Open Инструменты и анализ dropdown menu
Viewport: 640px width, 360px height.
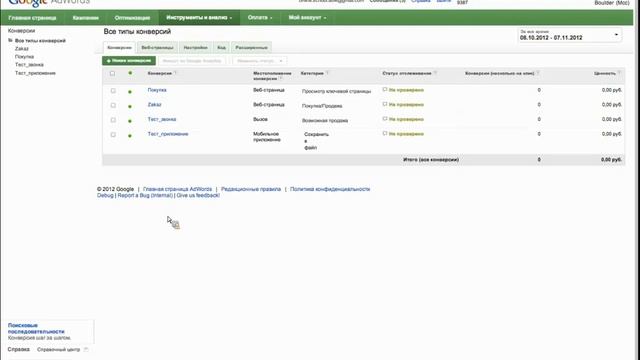tap(199, 18)
